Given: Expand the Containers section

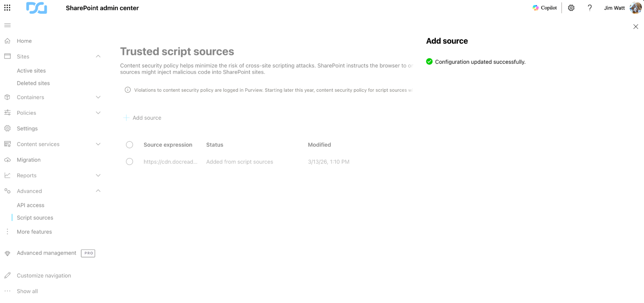Looking at the screenshot, I should pos(98,97).
